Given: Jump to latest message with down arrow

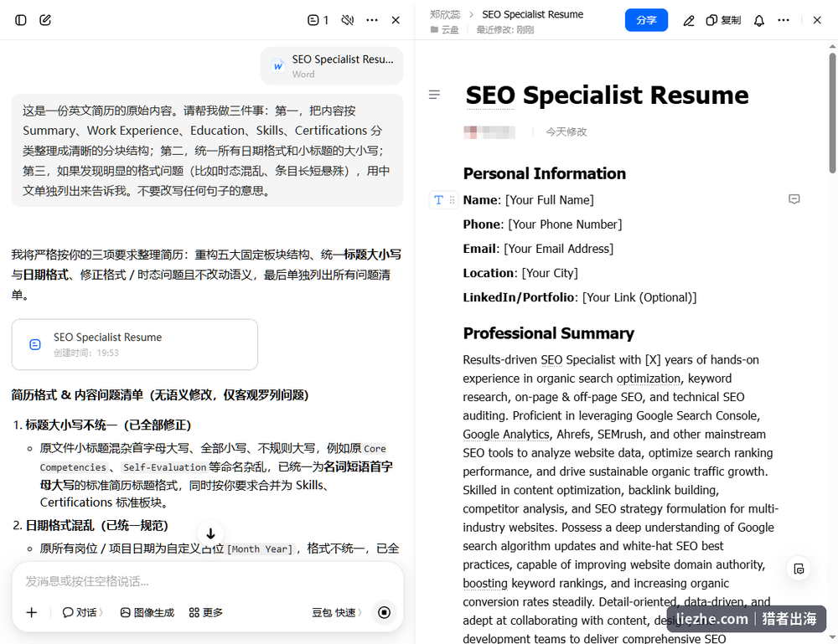Looking at the screenshot, I should [210, 533].
